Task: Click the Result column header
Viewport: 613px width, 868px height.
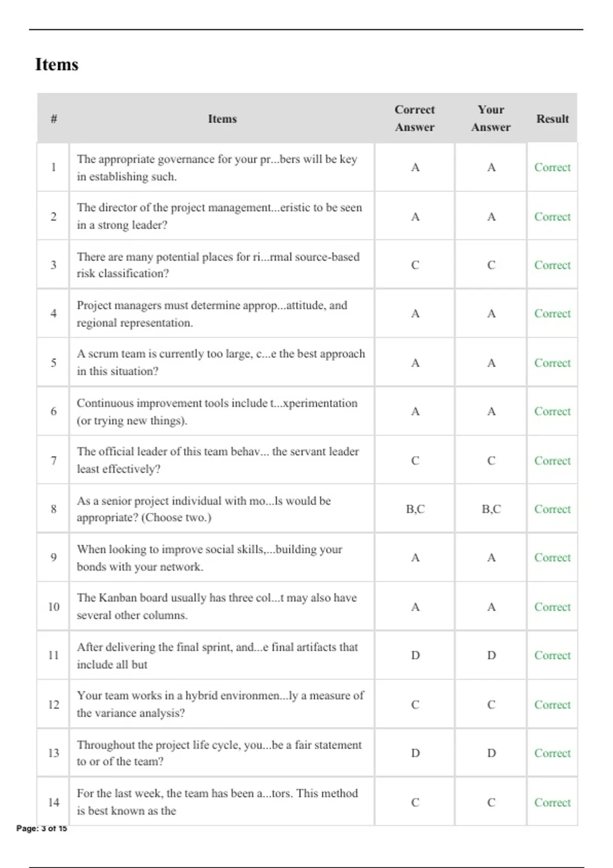Action: click(x=552, y=119)
